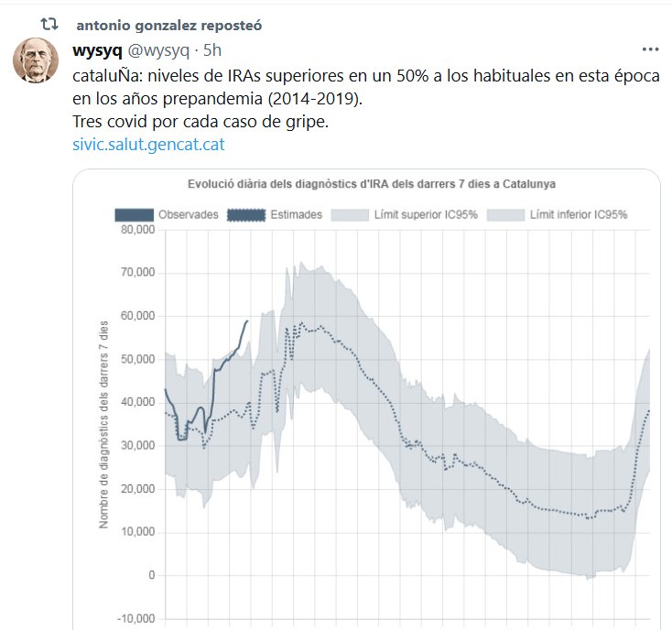Click the Observades legend color box

tap(134, 214)
